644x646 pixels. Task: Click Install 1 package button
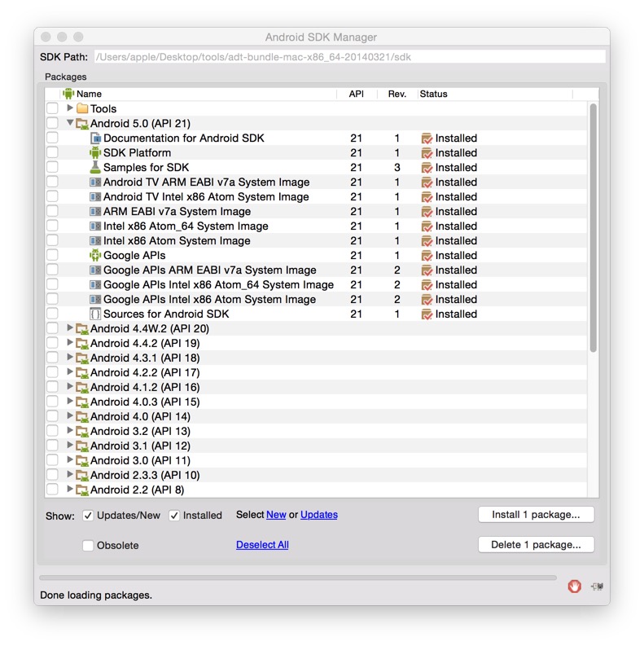click(x=536, y=515)
